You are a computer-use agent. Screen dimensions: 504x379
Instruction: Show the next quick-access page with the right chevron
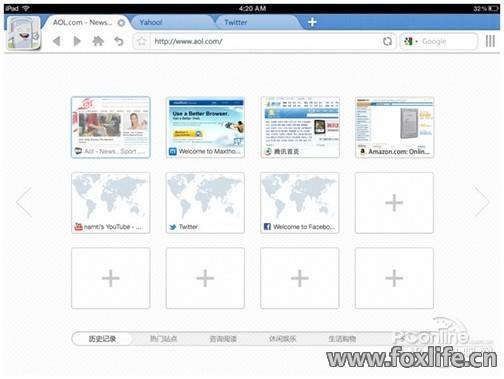pos(482,202)
